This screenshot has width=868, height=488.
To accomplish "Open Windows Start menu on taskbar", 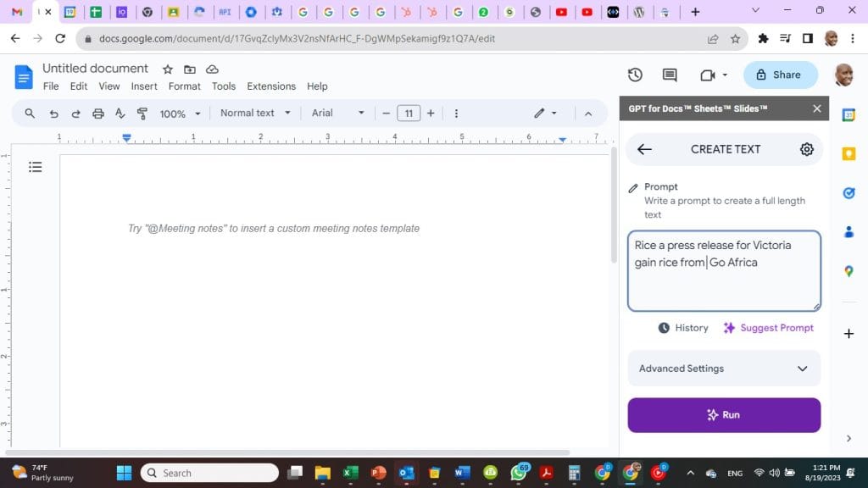I will (124, 473).
